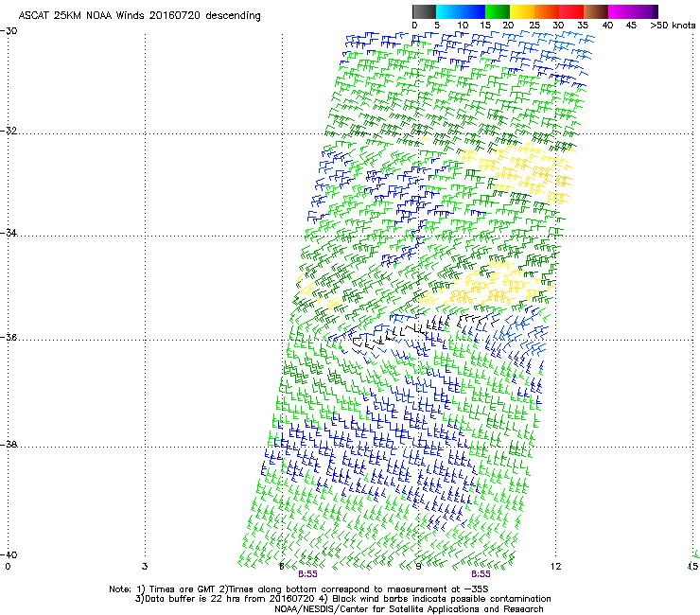Click the "25" legend scale label
Image resolution: width=700 pixels, height=615 pixels.
pyautogui.click(x=534, y=25)
